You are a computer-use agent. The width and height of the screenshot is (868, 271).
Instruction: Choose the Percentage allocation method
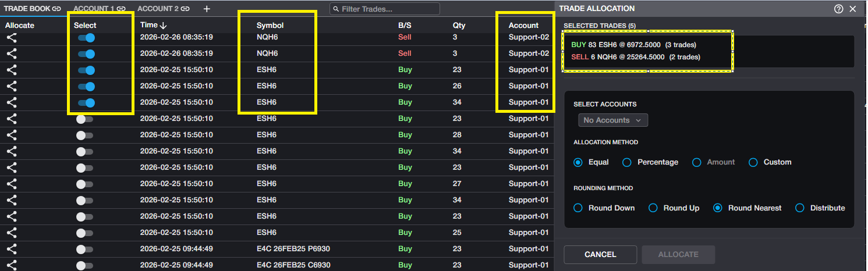click(627, 162)
